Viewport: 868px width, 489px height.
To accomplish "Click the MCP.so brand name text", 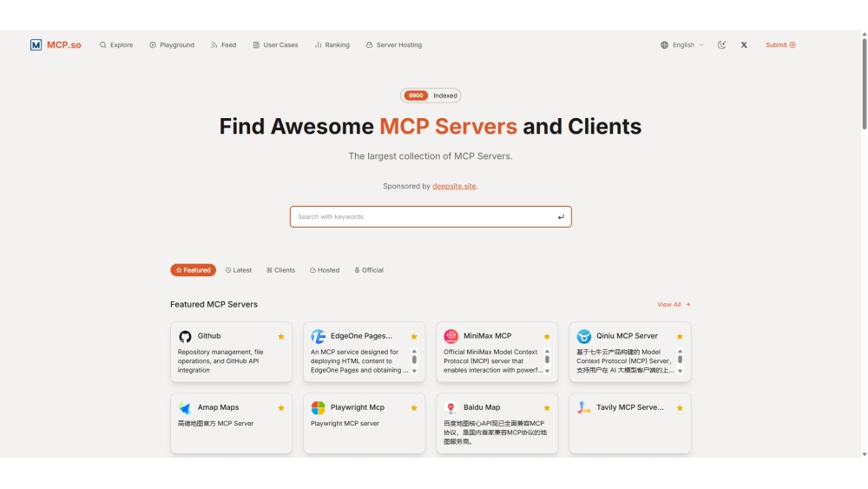I will (63, 45).
